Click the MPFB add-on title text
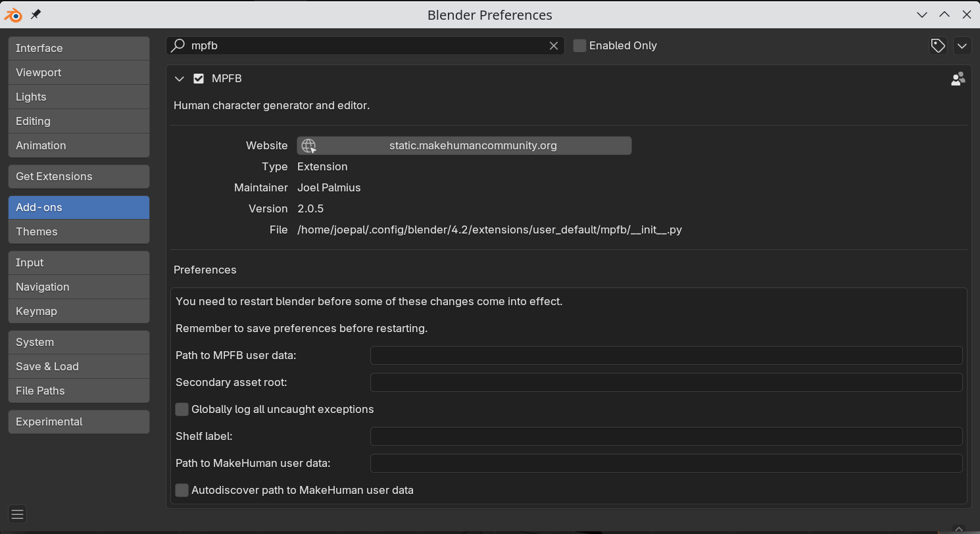 227,79
